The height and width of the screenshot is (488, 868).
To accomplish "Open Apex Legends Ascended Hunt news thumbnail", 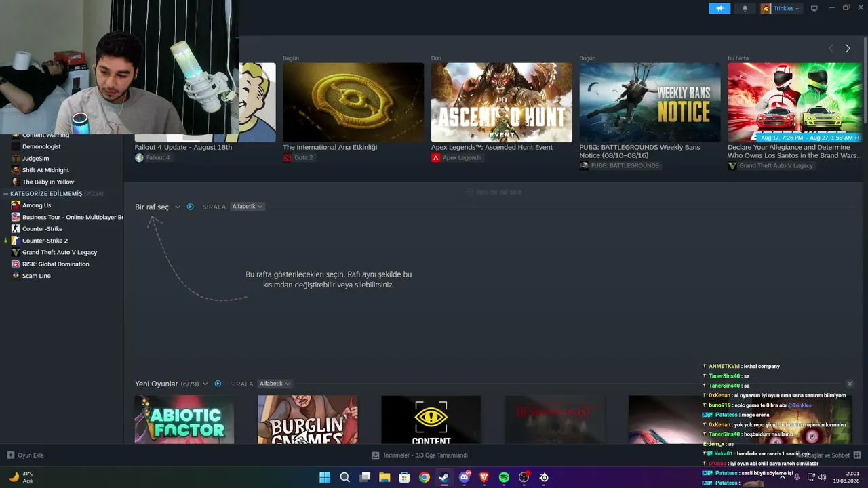I will (x=502, y=102).
